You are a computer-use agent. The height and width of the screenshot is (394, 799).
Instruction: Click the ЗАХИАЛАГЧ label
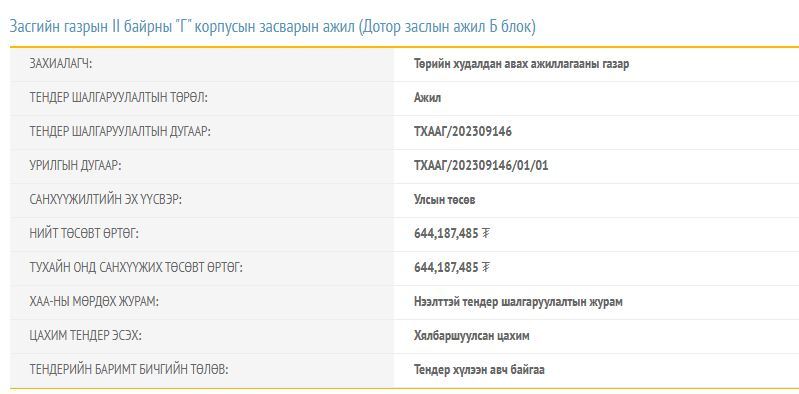[61, 64]
